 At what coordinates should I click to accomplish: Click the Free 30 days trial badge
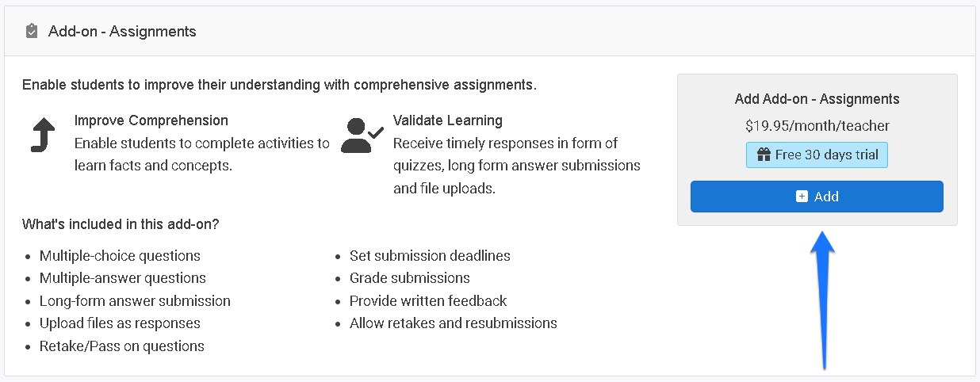[x=817, y=155]
